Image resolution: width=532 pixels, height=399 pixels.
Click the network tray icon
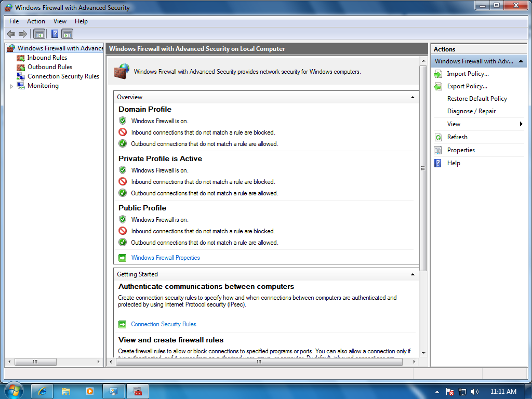click(462, 392)
